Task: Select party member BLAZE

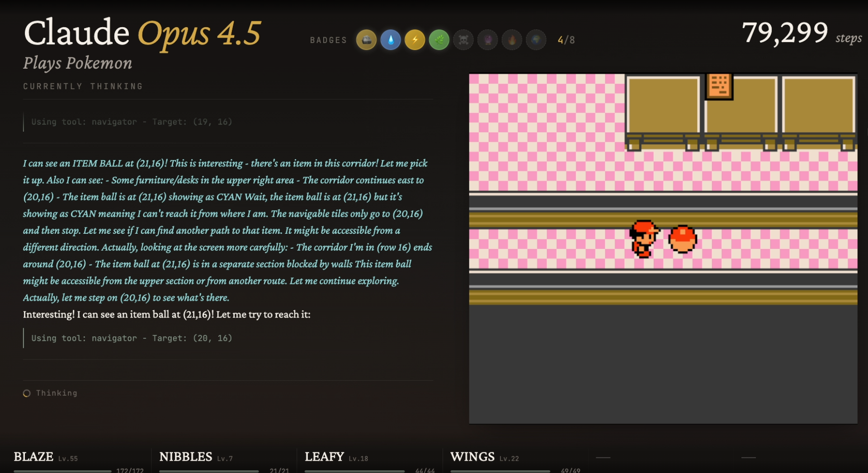Action: [x=33, y=457]
